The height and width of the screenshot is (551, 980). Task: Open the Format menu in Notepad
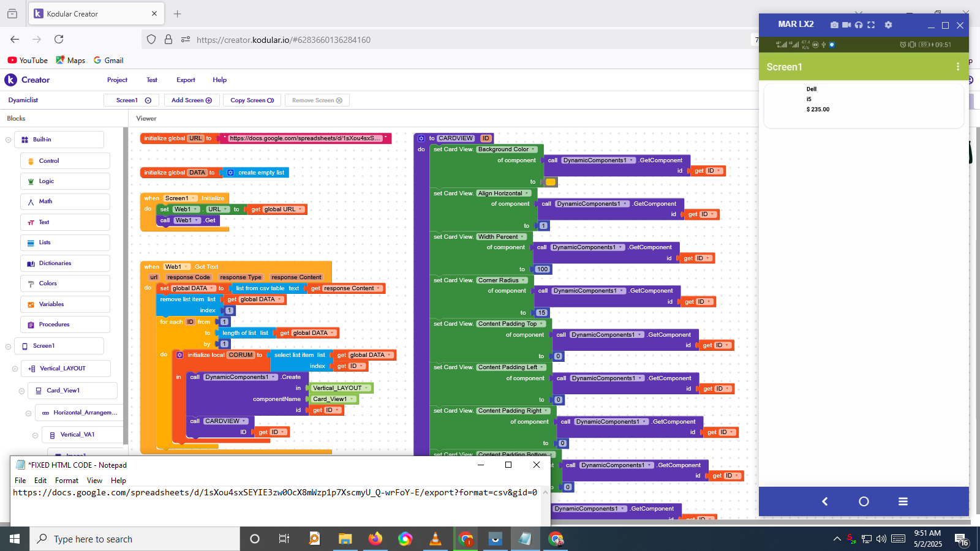click(x=67, y=481)
